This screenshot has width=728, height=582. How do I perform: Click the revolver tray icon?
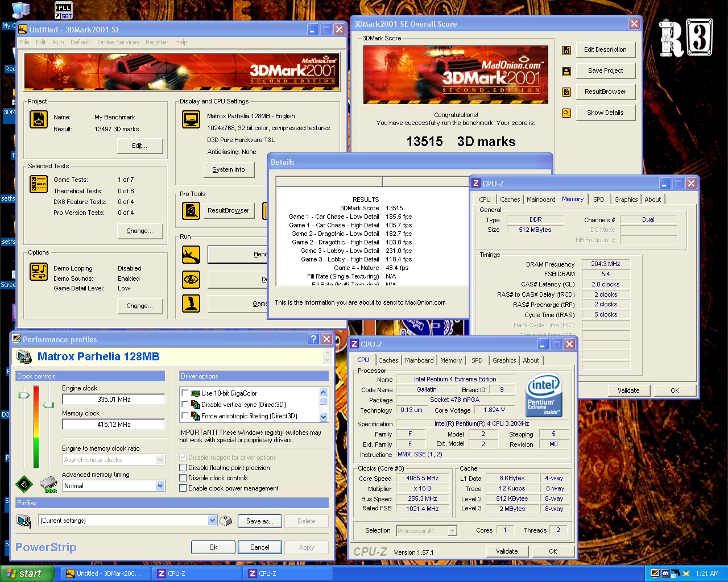point(676,573)
